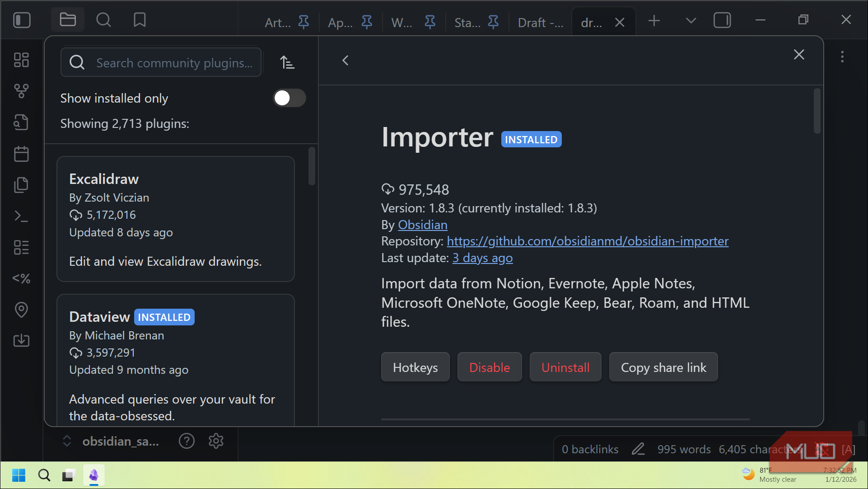Image resolution: width=868 pixels, height=489 pixels.
Task: Click the sort order icon beside plugin search
Action: pyautogui.click(x=287, y=62)
